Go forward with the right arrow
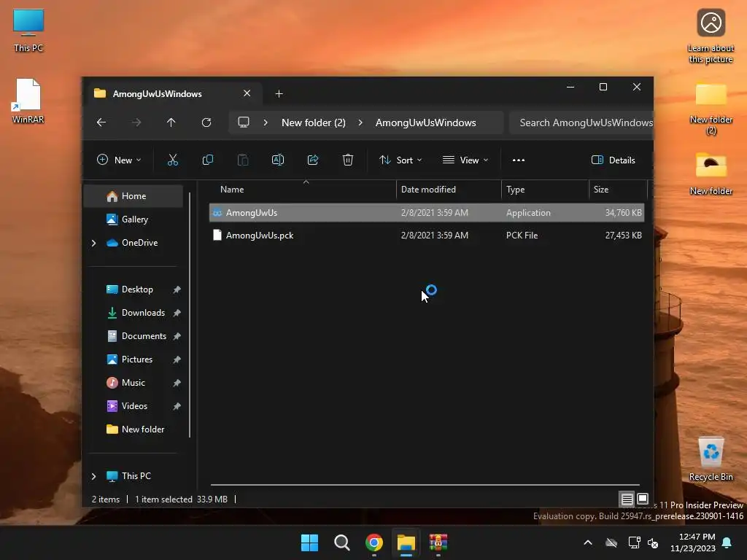 coord(136,122)
